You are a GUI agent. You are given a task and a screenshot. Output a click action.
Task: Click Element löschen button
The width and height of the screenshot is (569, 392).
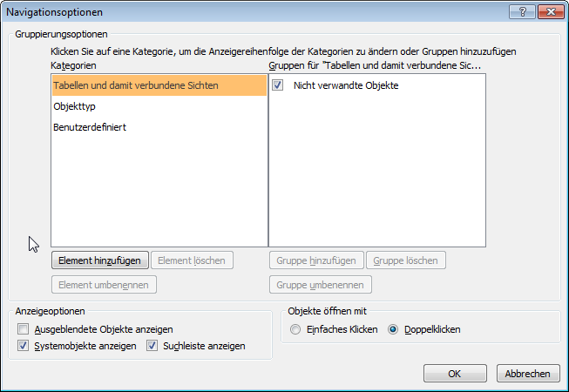[192, 260]
